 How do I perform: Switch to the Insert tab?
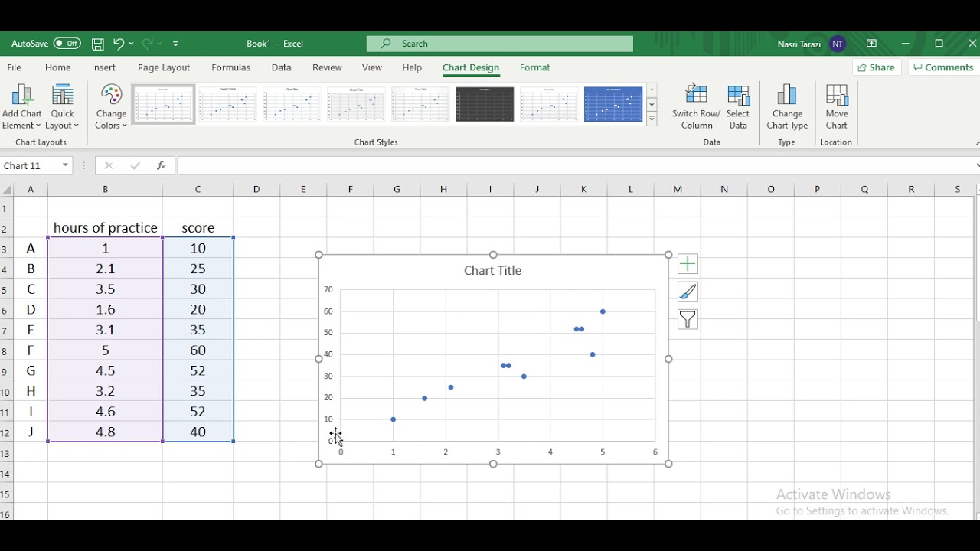pyautogui.click(x=103, y=67)
